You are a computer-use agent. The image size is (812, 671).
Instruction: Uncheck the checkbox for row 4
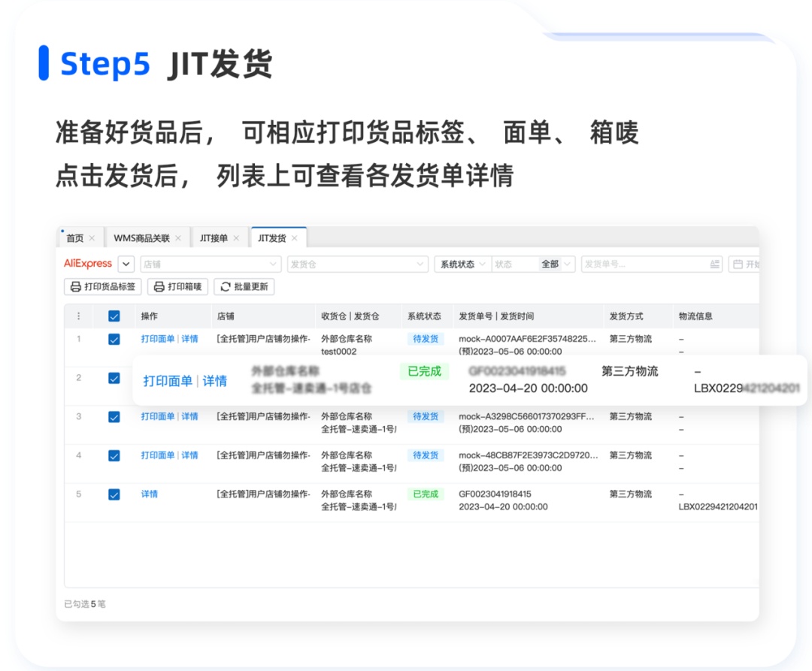(114, 456)
